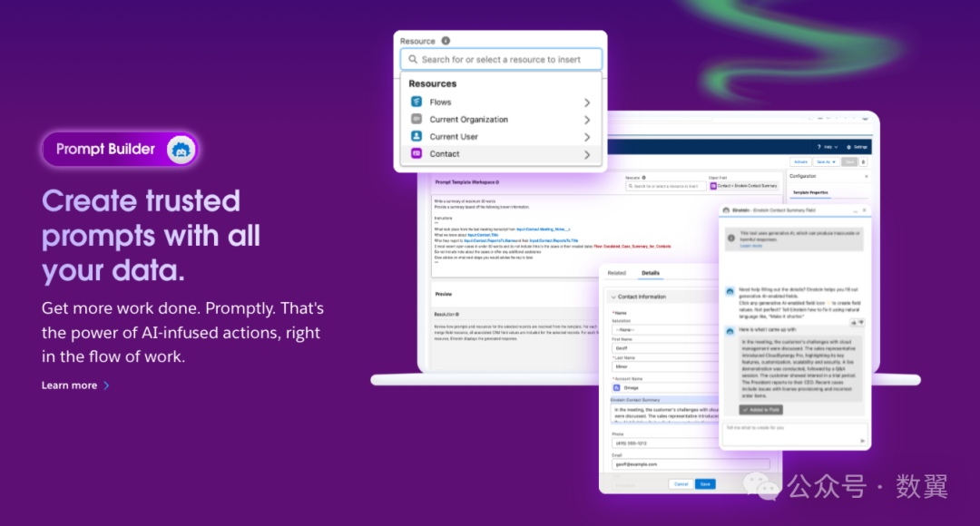Switch to the Details tab
Image resolution: width=980 pixels, height=526 pixels.
[x=651, y=273]
